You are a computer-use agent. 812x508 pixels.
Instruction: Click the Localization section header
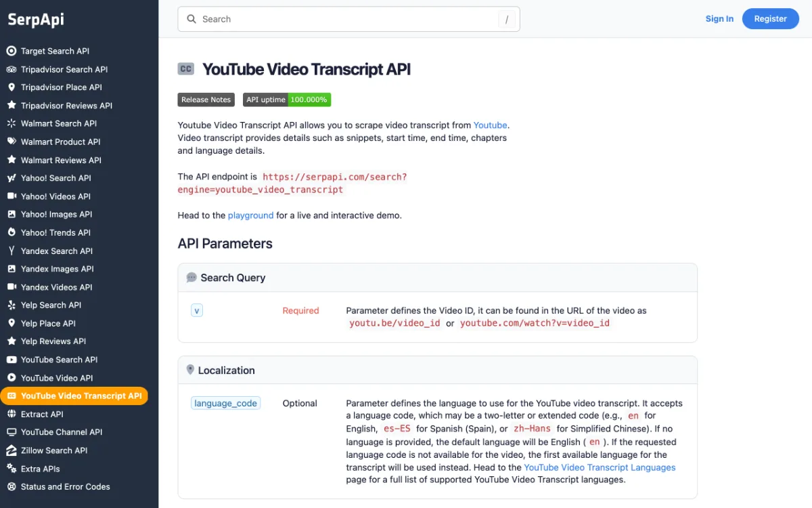tap(437, 371)
